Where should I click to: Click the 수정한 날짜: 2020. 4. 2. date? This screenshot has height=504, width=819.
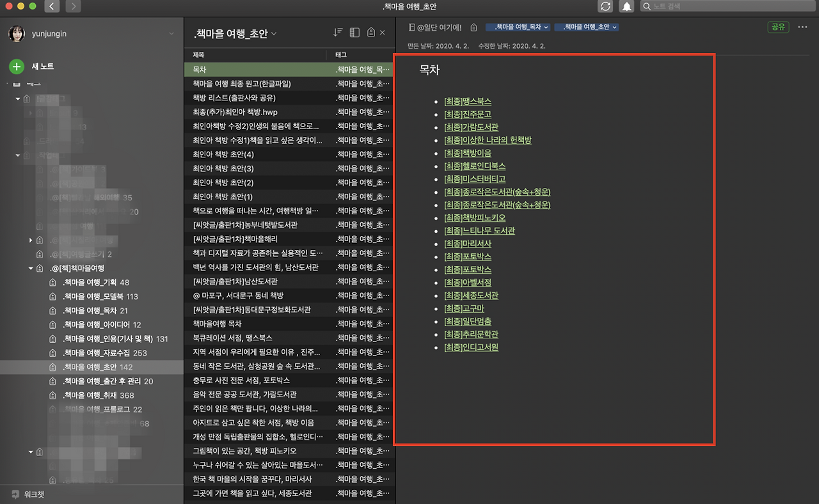[x=512, y=46]
